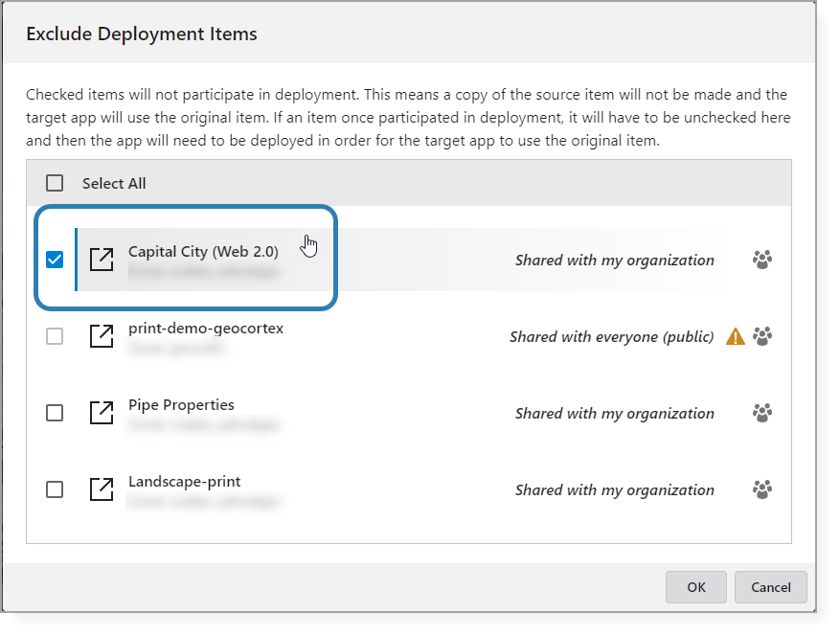Select the Capital City (Web 2.0) row
The width and height of the screenshot is (840, 636).
[x=203, y=252]
